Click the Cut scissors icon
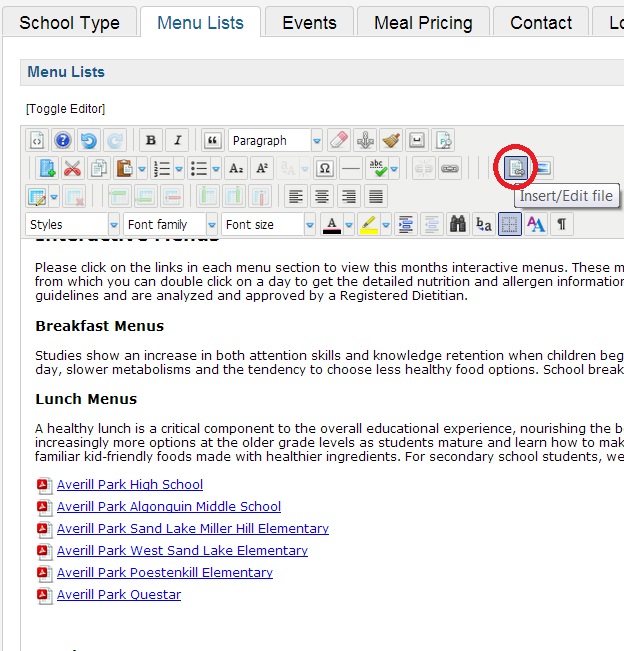 (x=72, y=168)
